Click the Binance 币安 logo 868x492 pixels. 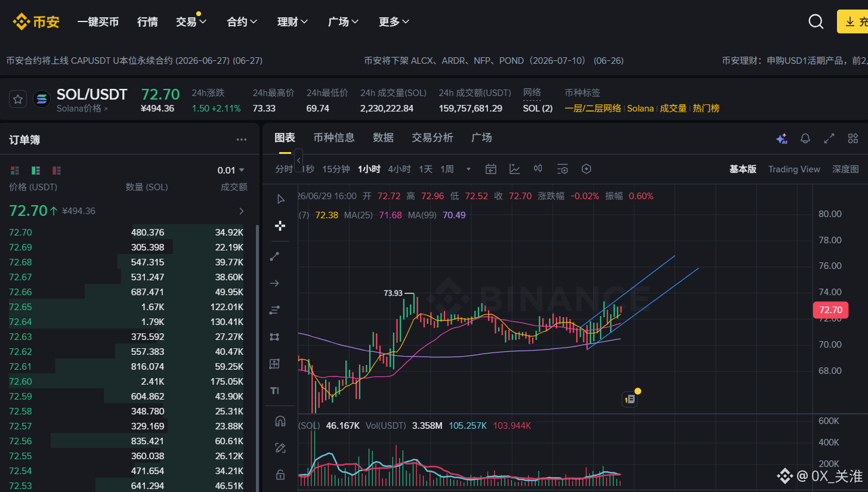pyautogui.click(x=36, y=22)
